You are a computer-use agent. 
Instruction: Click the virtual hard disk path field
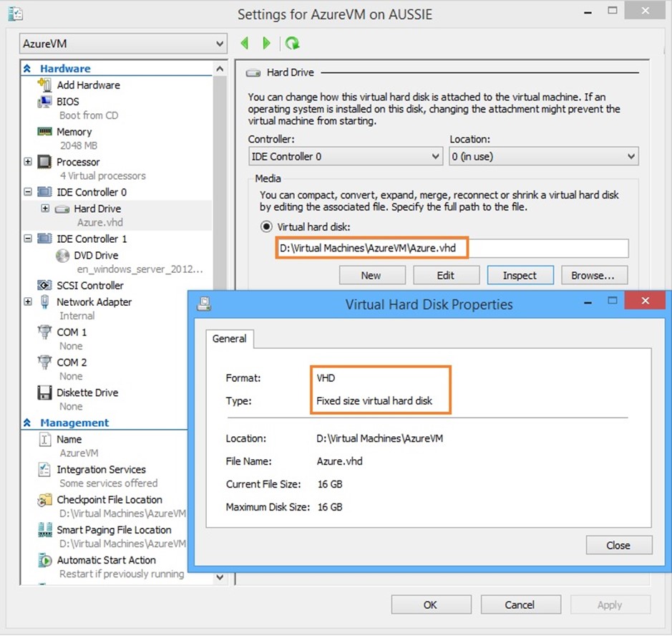pyautogui.click(x=452, y=249)
